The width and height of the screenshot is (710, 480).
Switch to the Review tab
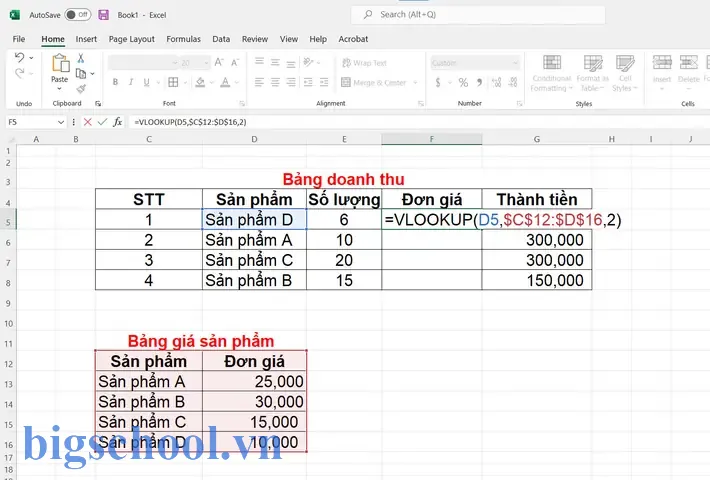255,39
